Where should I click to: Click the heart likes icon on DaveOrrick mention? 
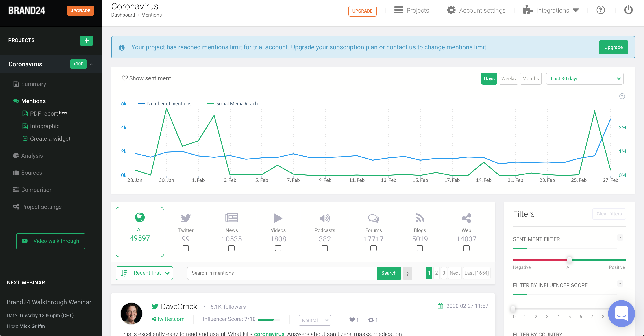(352, 320)
